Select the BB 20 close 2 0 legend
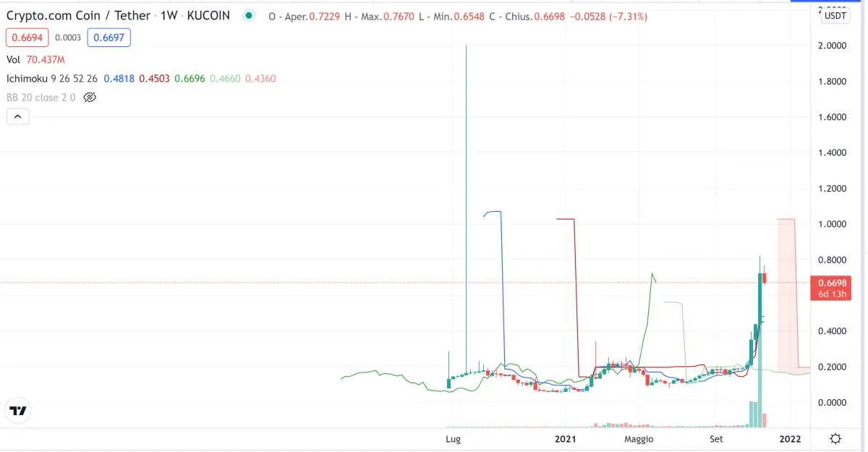868x452 pixels. click(x=41, y=97)
